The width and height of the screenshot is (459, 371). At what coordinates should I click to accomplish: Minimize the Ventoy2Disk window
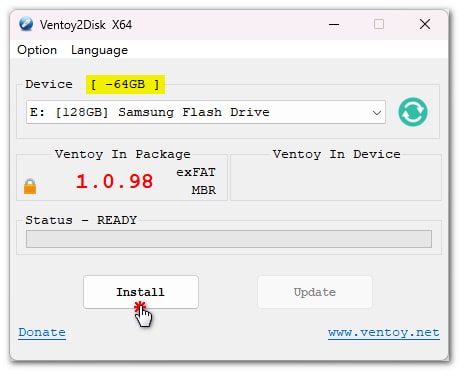334,24
